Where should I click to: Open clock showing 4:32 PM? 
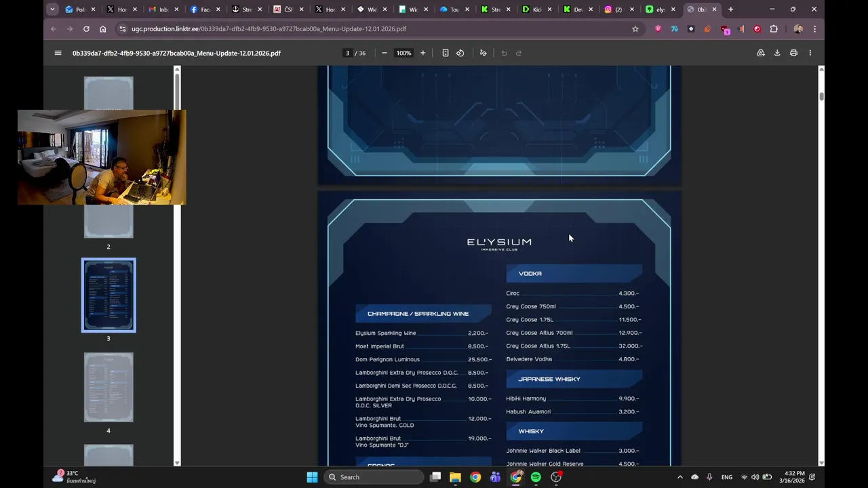[x=792, y=477]
